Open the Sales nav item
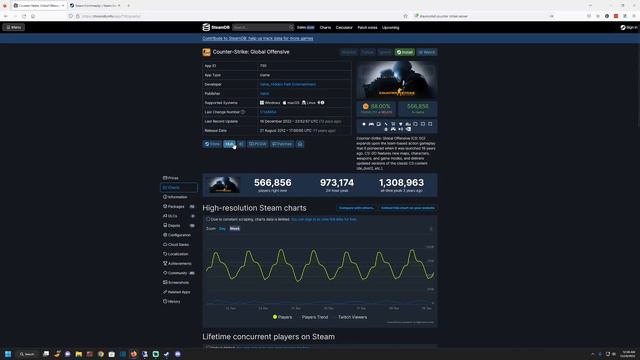 point(305,27)
